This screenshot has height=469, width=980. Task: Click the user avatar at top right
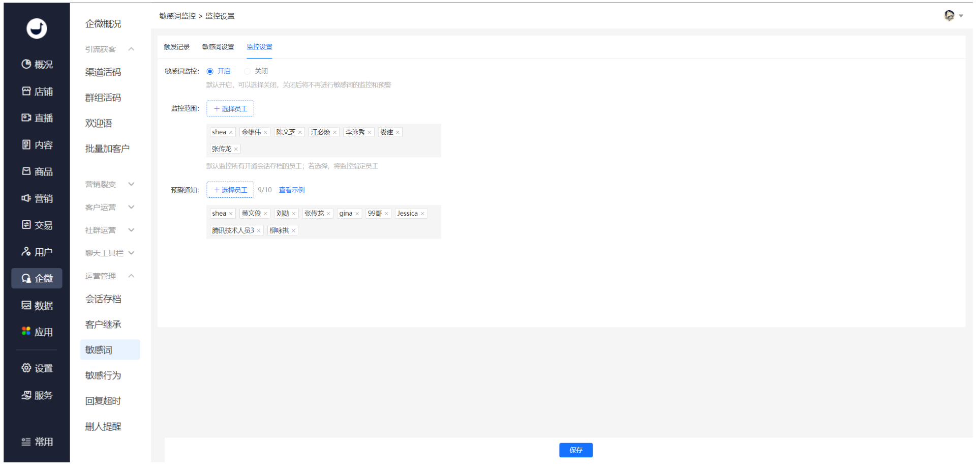click(949, 16)
